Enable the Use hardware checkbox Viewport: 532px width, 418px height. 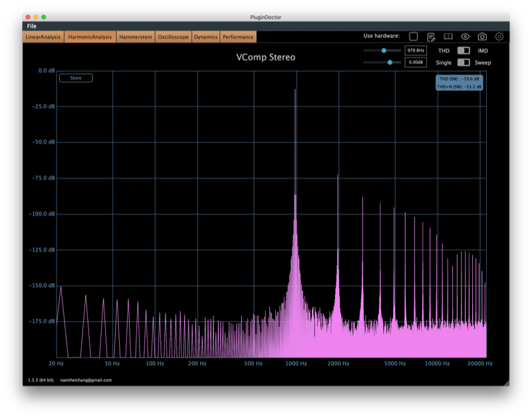pyautogui.click(x=413, y=37)
